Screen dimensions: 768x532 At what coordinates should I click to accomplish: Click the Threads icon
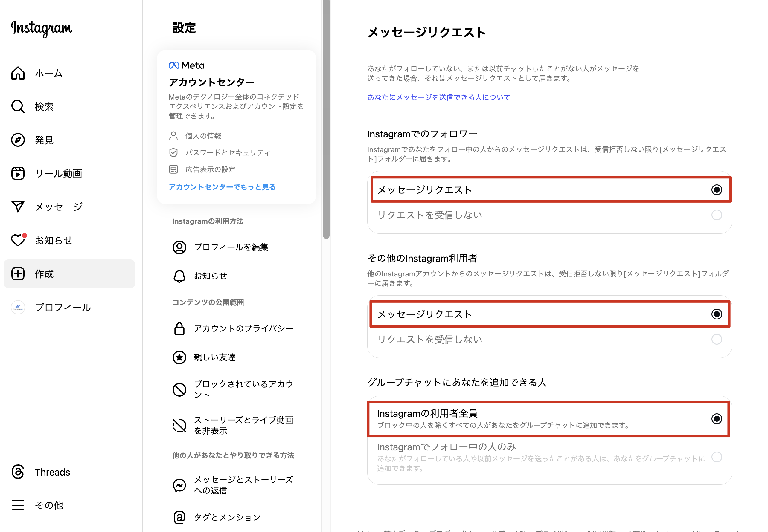click(x=18, y=472)
